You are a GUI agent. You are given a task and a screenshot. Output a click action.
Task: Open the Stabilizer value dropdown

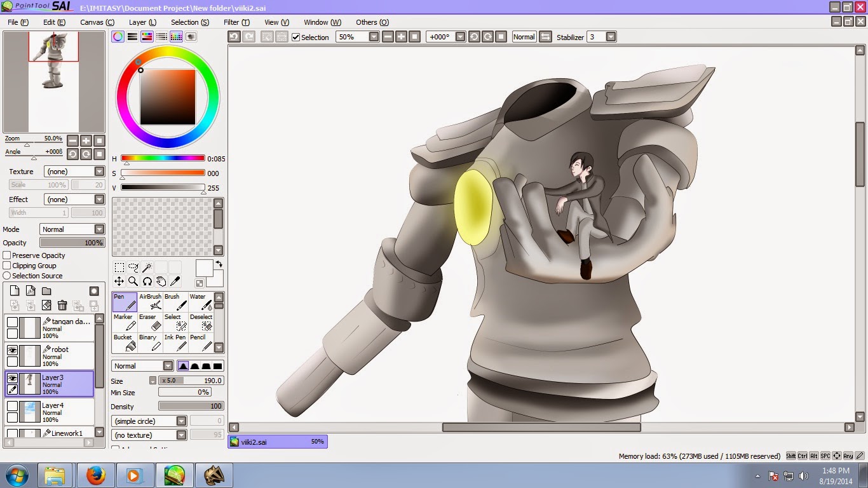[x=611, y=37]
